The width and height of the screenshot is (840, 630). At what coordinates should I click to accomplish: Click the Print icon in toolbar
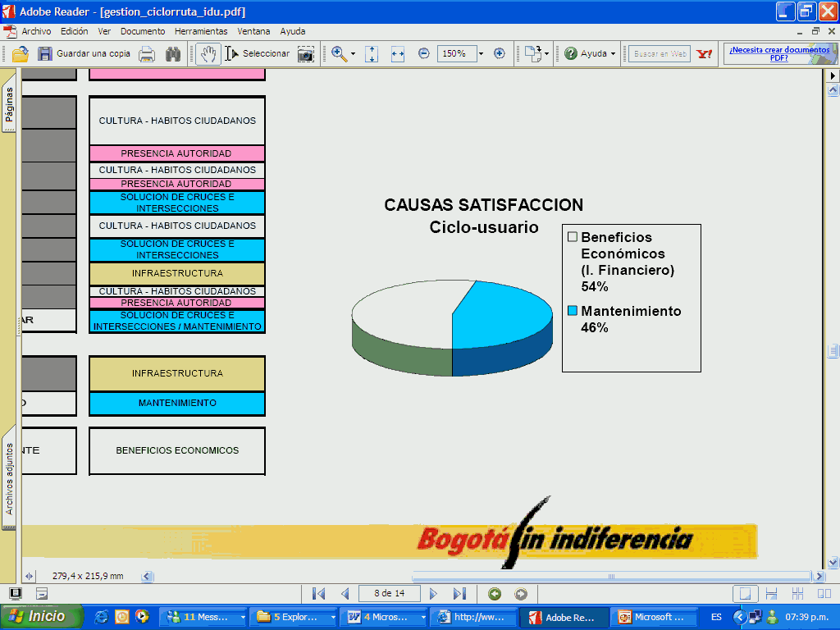point(147,54)
